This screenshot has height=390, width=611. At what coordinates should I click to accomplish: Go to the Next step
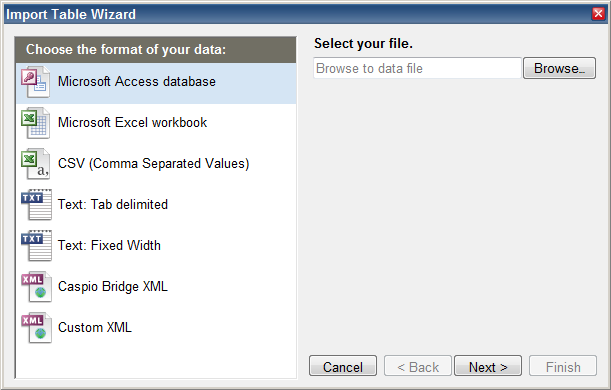coord(488,365)
